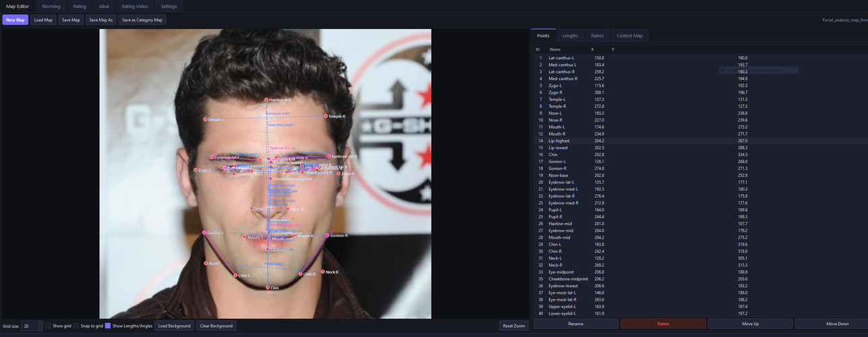Click the New Map button
This screenshot has height=337, width=868.
[x=16, y=20]
